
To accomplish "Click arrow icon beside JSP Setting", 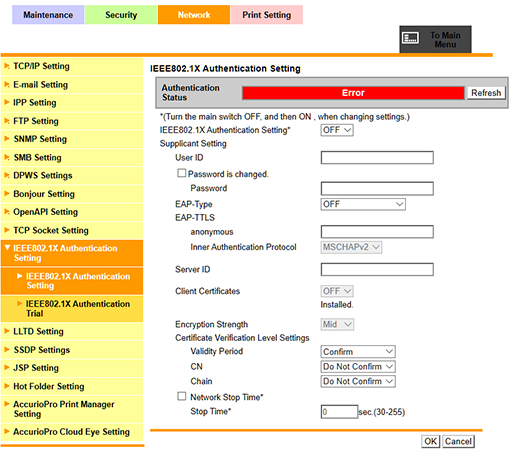I will (x=7, y=367).
